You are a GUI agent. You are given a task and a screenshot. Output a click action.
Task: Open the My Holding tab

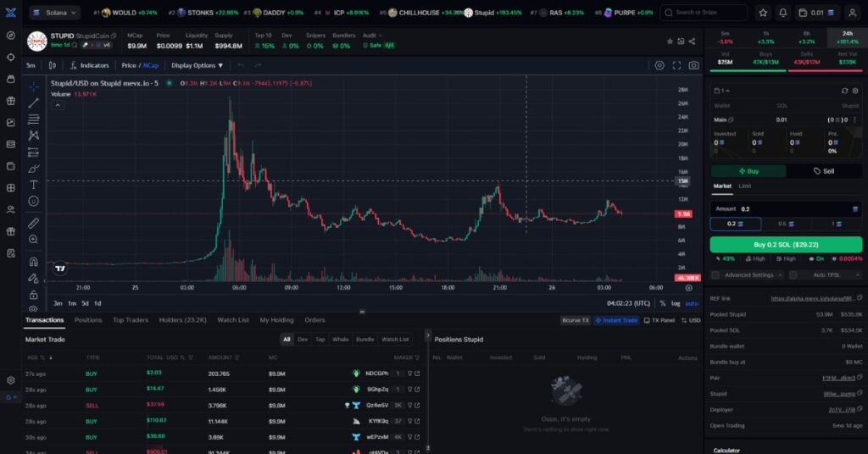277,320
